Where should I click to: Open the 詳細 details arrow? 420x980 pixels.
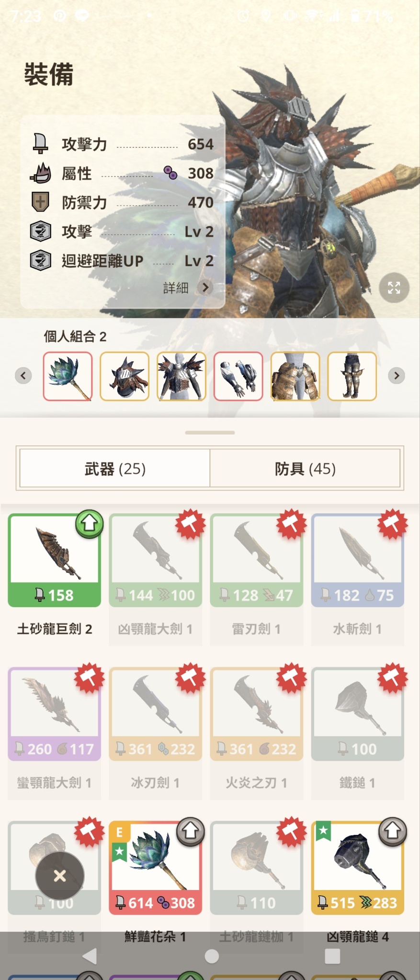click(205, 287)
